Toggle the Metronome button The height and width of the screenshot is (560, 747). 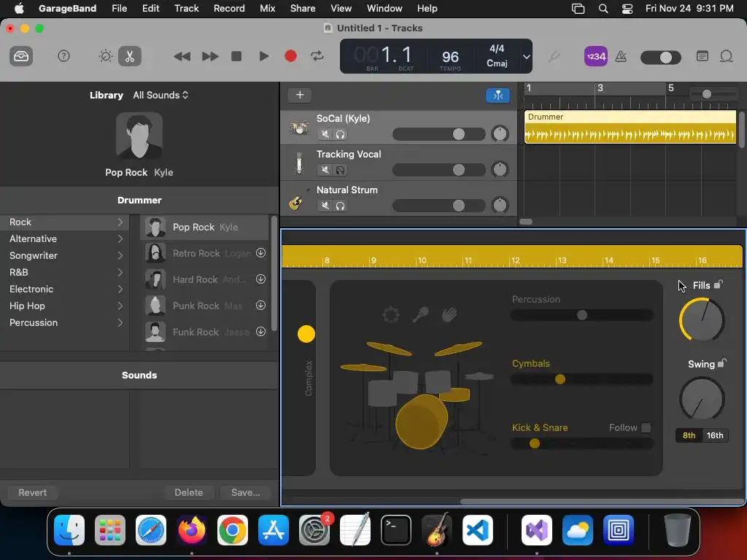621,56
